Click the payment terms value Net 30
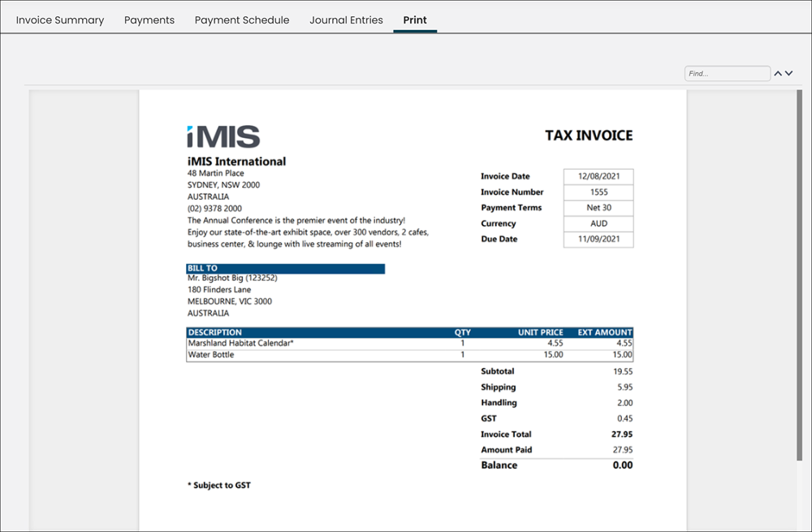 point(598,208)
